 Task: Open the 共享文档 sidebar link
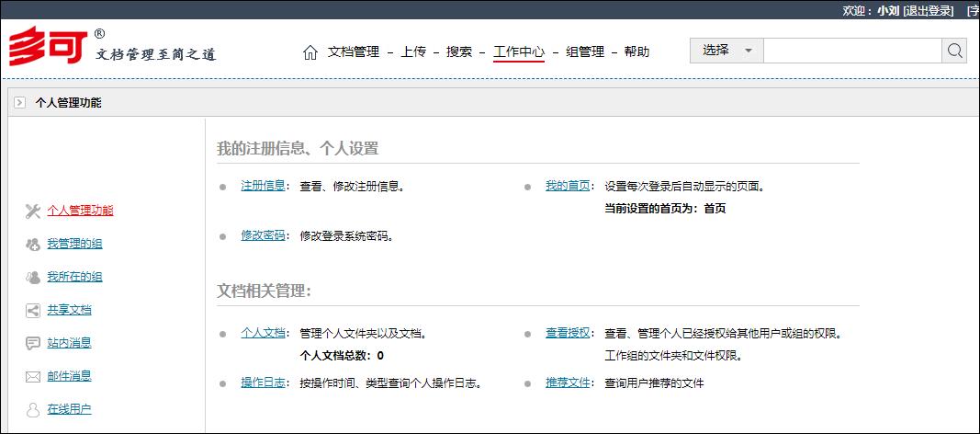point(70,310)
